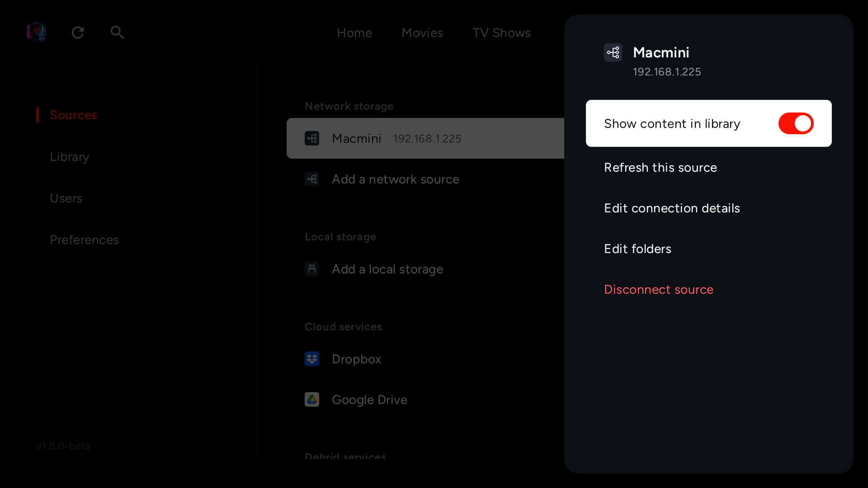Switch to the Movies tab
868x488 pixels.
[422, 33]
